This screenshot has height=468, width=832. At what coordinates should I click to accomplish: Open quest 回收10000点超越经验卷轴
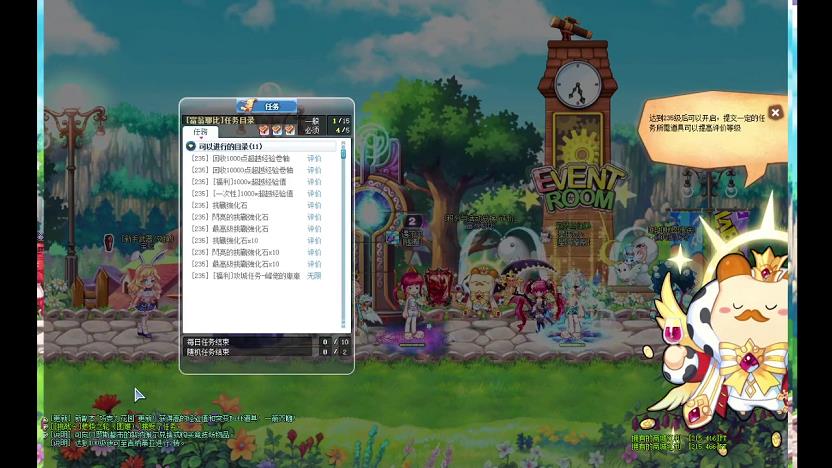click(x=242, y=170)
